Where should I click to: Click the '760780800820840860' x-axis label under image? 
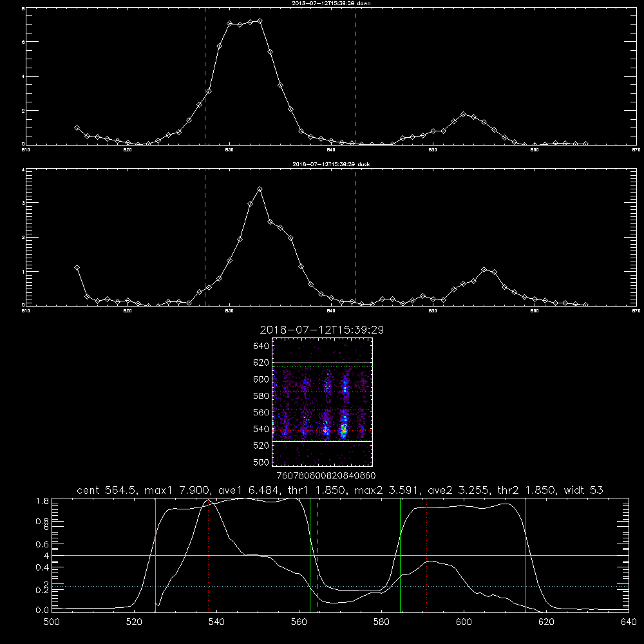326,476
